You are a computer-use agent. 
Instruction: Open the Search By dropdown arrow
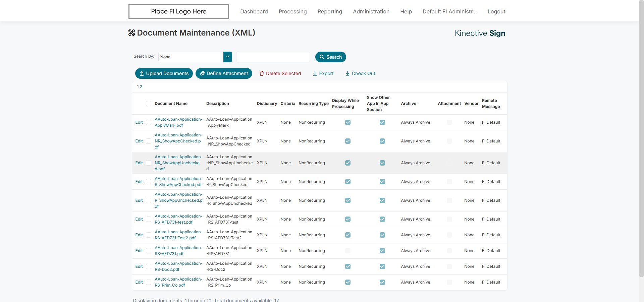[228, 57]
